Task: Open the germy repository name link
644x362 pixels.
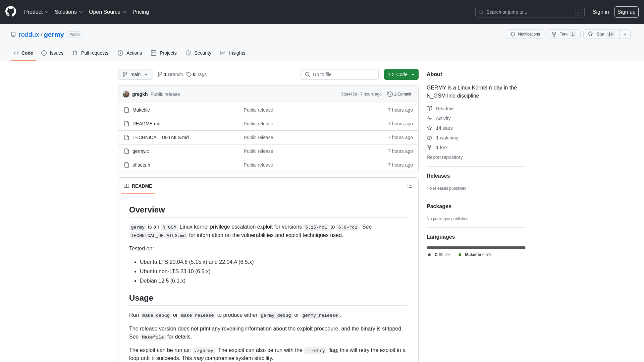Action: (x=54, y=35)
